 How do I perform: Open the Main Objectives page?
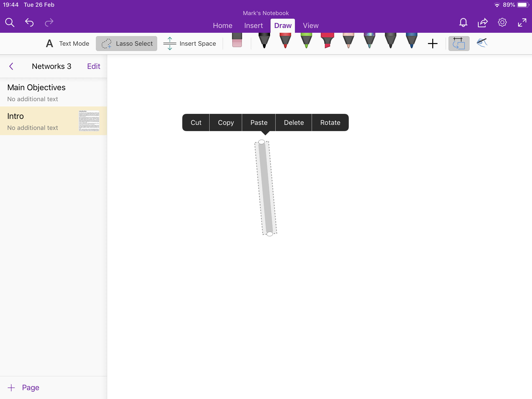[x=53, y=92]
